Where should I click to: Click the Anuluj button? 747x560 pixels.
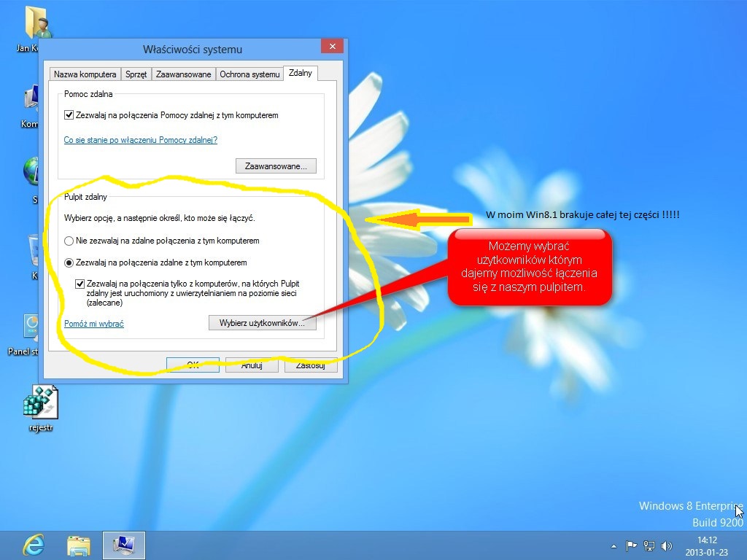(x=252, y=365)
